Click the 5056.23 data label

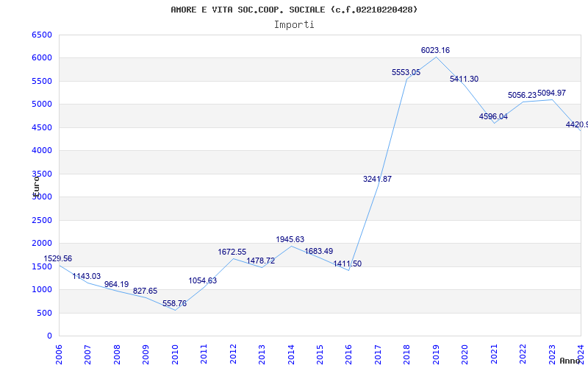pos(523,96)
